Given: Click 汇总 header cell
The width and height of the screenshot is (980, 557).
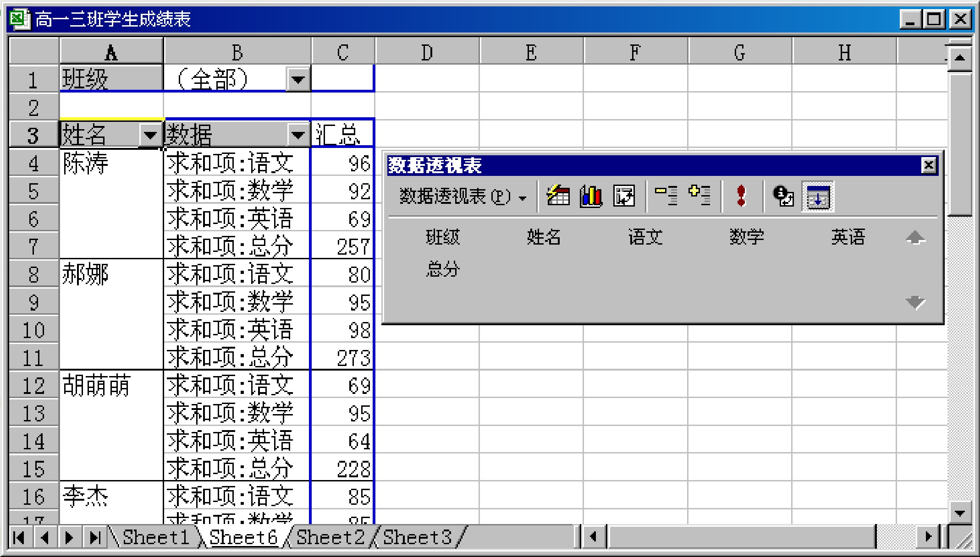Looking at the screenshot, I should pos(342,135).
